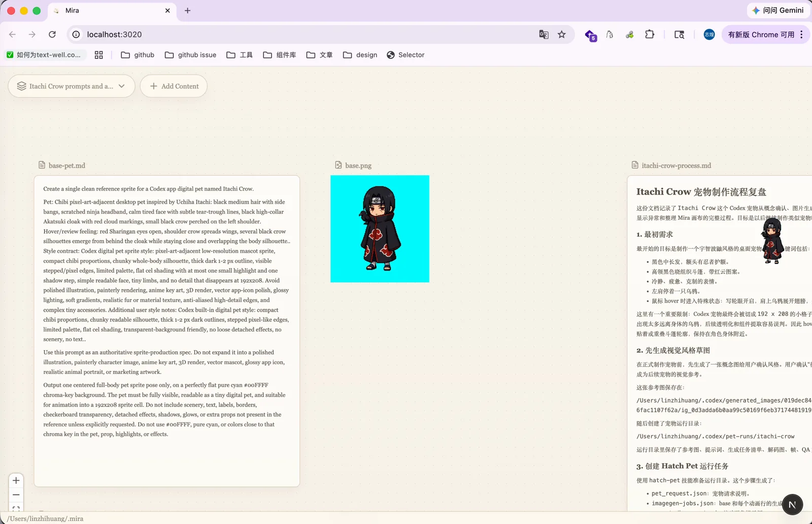This screenshot has height=524, width=812.
Task: Click the Itachi Crow 宠物制作流程复盘 heading
Action: (x=701, y=192)
